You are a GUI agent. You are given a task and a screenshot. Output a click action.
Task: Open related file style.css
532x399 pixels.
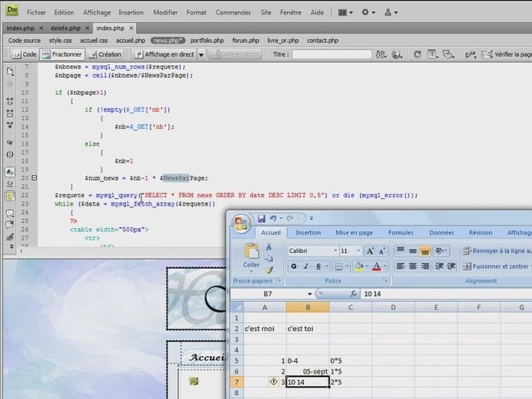(60, 40)
